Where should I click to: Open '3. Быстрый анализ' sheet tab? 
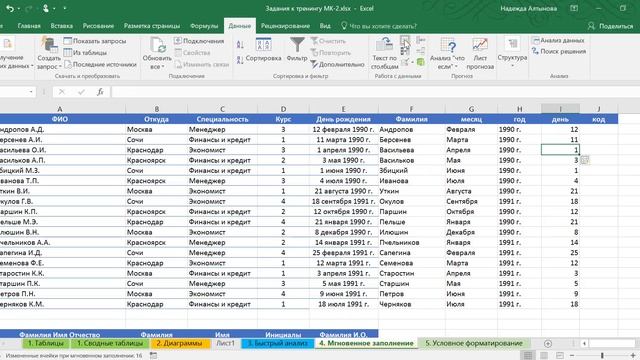tap(278, 343)
